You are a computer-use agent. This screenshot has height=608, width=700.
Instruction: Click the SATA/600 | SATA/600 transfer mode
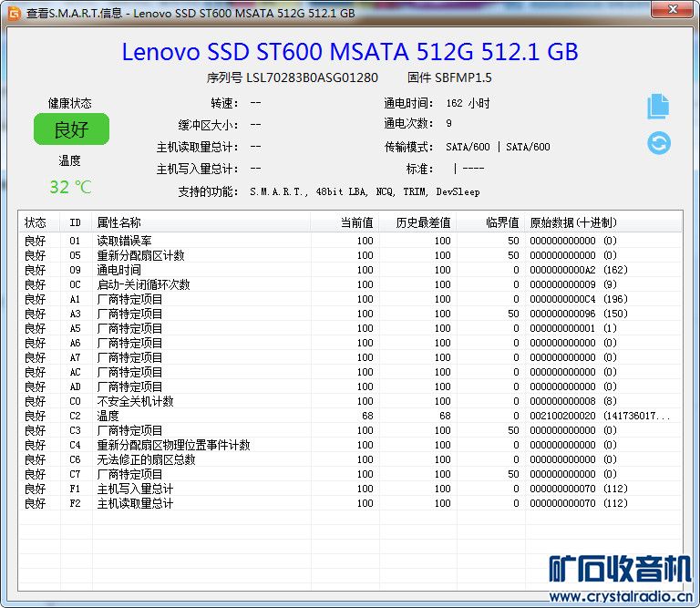(498, 147)
